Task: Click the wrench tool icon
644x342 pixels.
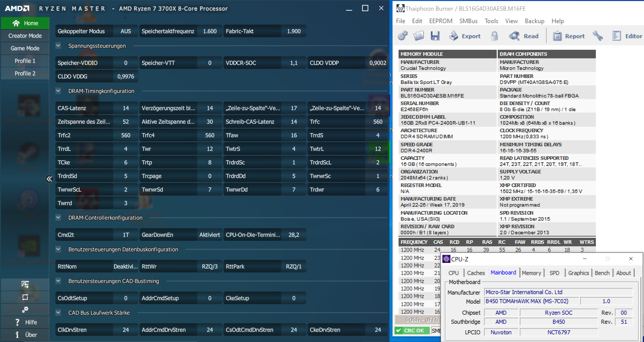Action: tap(598, 36)
